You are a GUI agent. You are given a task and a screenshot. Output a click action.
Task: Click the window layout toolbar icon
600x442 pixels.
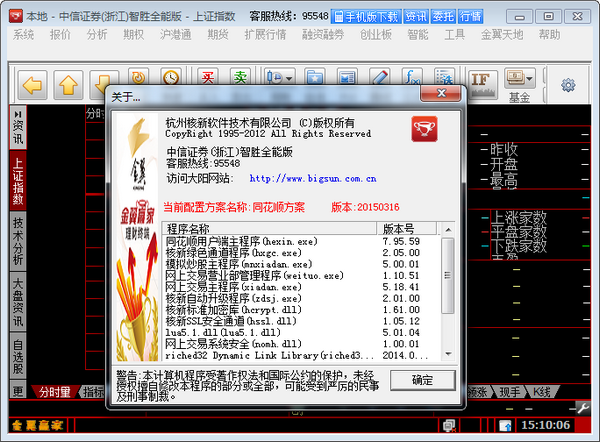click(x=347, y=77)
